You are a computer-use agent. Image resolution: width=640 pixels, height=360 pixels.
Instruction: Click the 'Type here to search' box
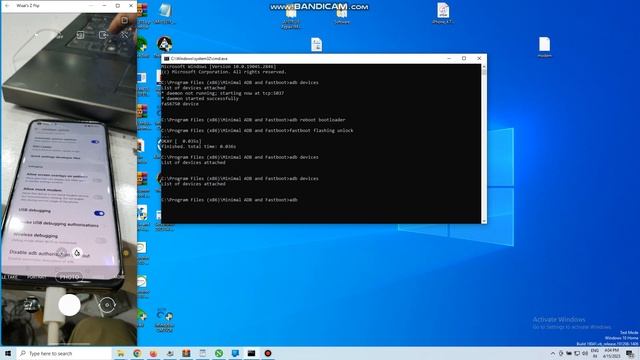coord(64,353)
